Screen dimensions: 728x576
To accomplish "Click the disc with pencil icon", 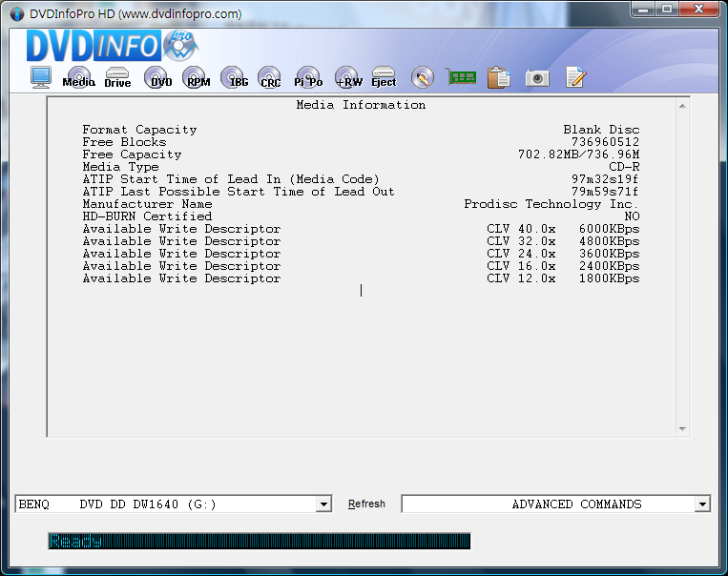I will [x=423, y=77].
